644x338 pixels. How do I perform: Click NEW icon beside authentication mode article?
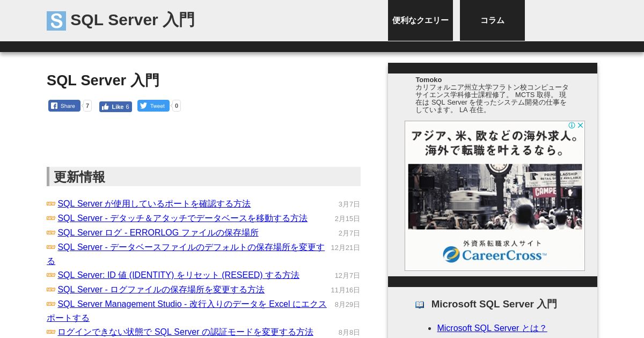(x=51, y=332)
